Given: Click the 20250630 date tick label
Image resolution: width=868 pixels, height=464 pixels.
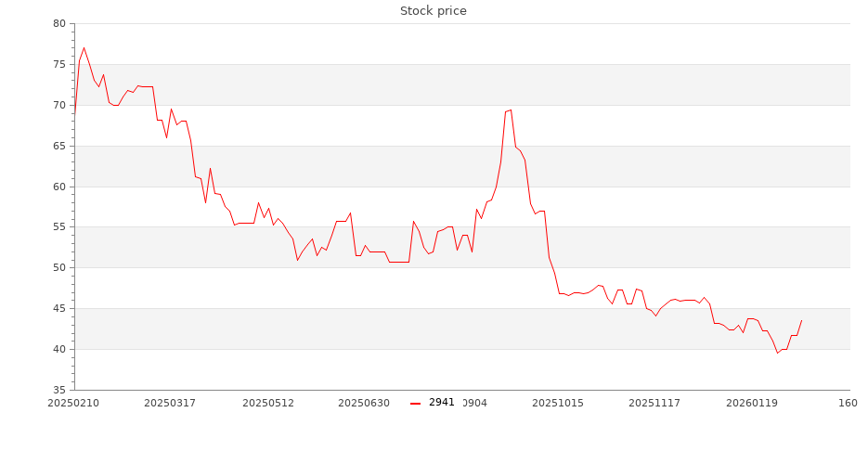Looking at the screenshot, I should (x=364, y=404).
